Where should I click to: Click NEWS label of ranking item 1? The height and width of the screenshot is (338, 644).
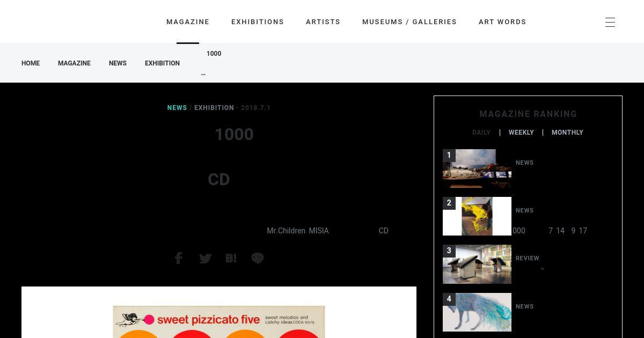pyautogui.click(x=525, y=163)
